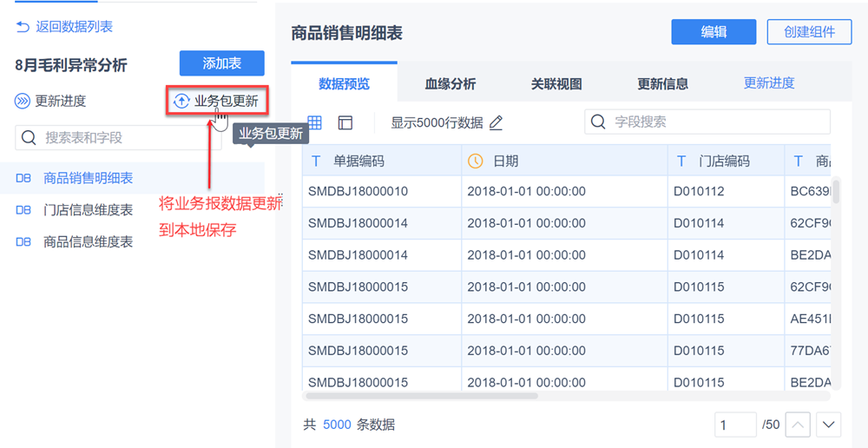The height and width of the screenshot is (448, 868).
Task: Click the grid table view icon
Action: click(x=315, y=122)
